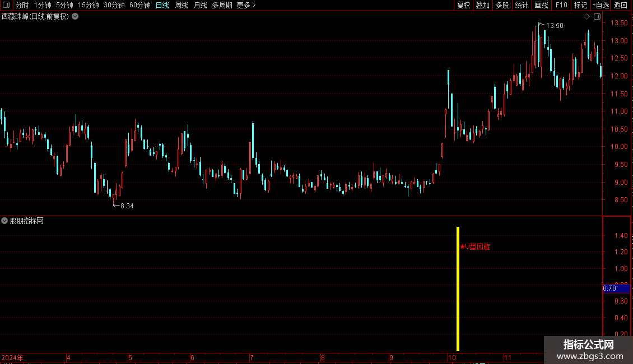Click the ★U型回旋 signal label
The image size is (633, 364).
[x=475, y=246]
